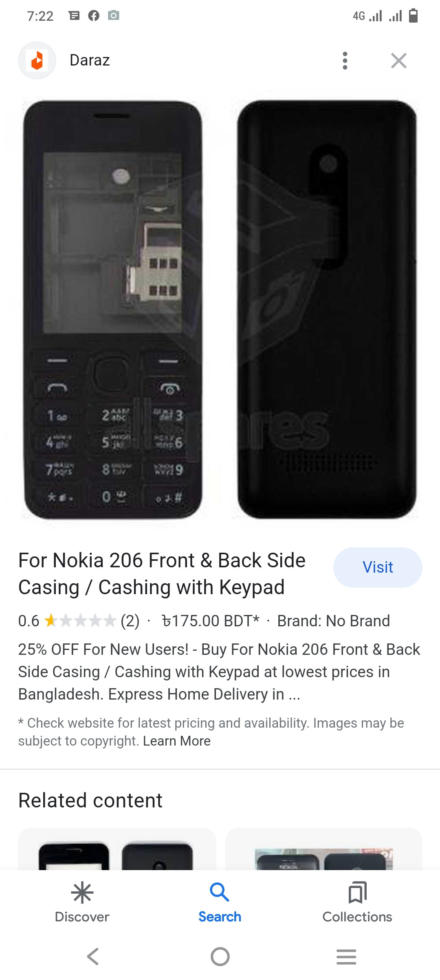Viewport: 440px width, 980px height.
Task: Tap the Nokia 206 front casing image
Action: pos(113,309)
